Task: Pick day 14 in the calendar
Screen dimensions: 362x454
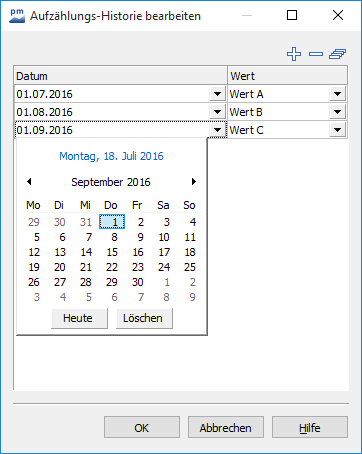Action: pyautogui.click(x=86, y=252)
